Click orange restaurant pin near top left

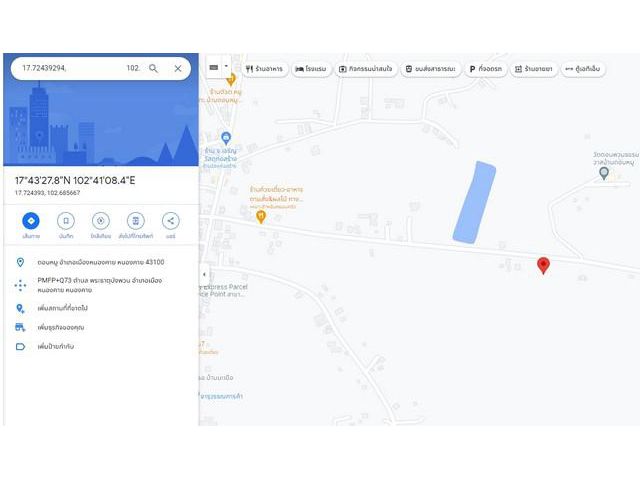coord(231,79)
